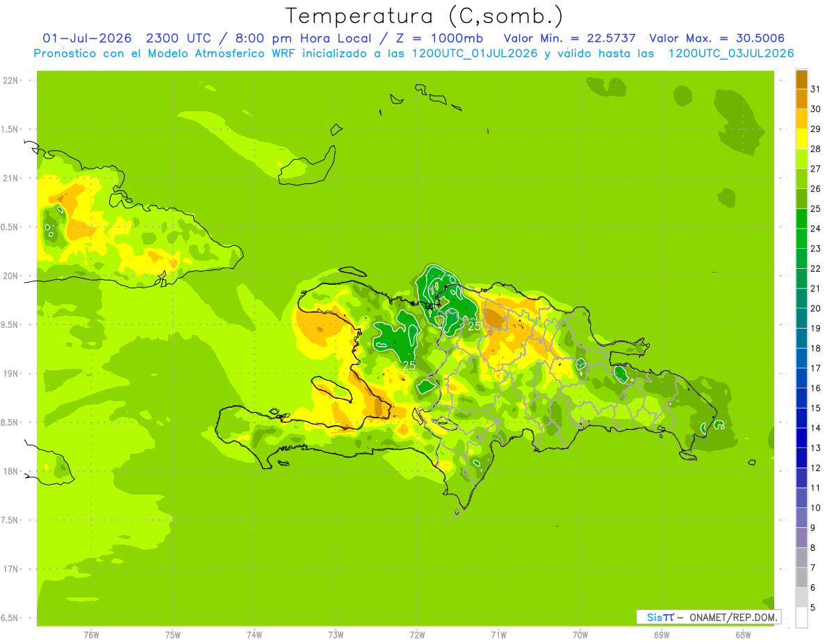Click the '72W' longitude axis label

point(417,635)
